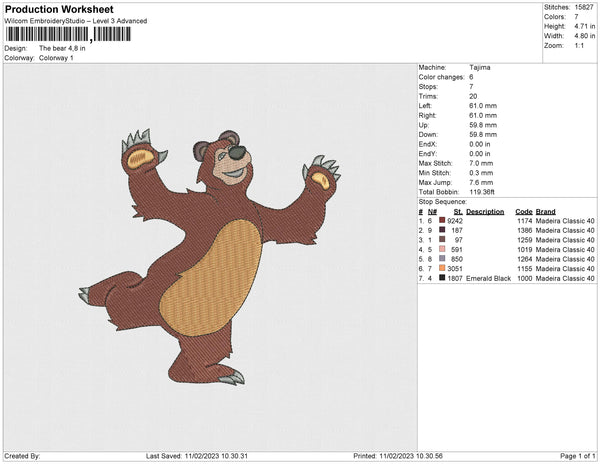Click the 'Emerald Black' description

[x=488, y=278]
